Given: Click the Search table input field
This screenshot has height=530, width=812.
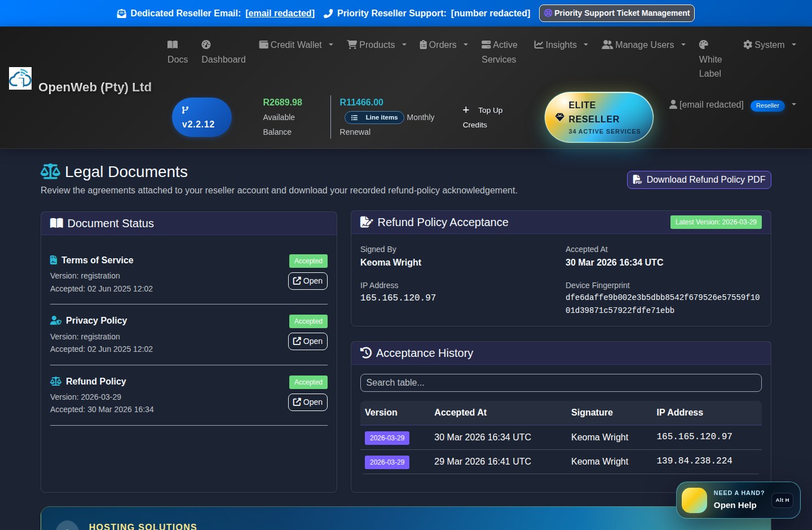Looking at the screenshot, I should click(561, 383).
